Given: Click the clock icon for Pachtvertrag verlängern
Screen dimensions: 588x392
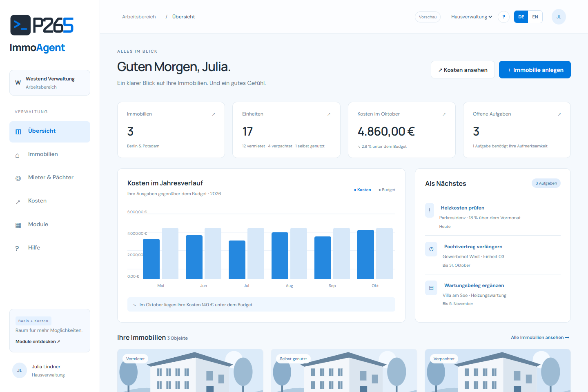Looking at the screenshot, I should [x=431, y=249].
